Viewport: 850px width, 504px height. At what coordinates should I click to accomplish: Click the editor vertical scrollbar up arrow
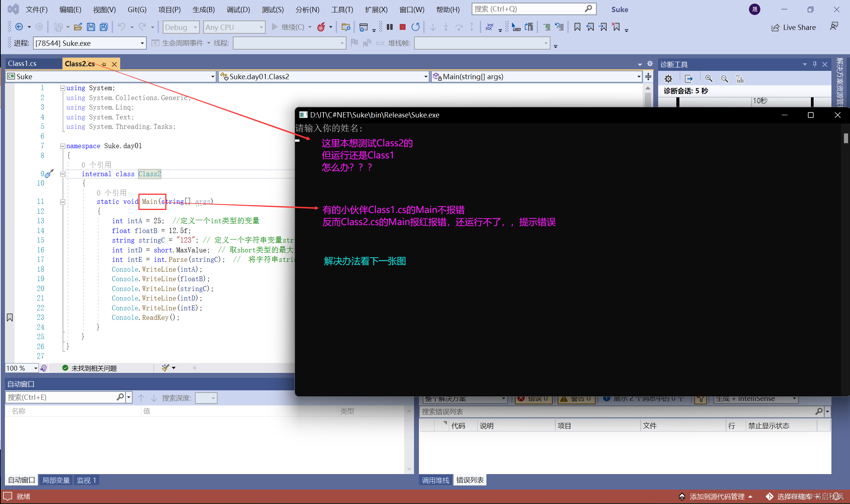[x=648, y=88]
